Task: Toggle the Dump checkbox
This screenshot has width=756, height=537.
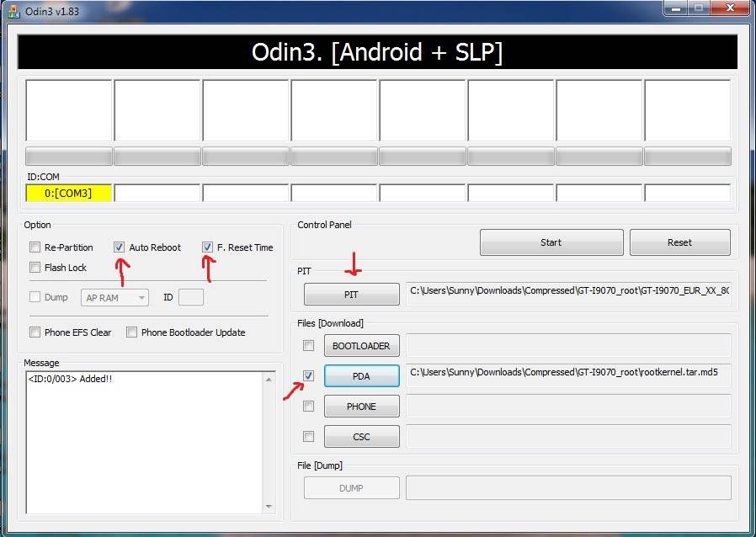Action: (35, 297)
